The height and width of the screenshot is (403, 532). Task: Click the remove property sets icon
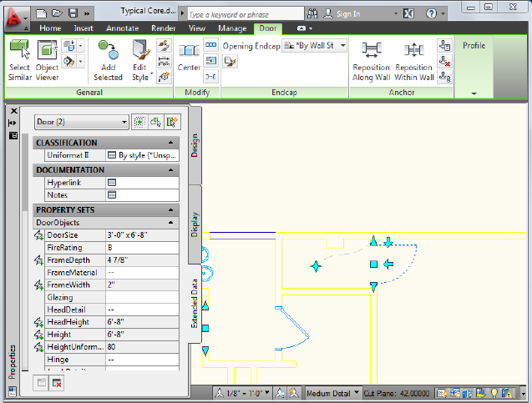57,382
